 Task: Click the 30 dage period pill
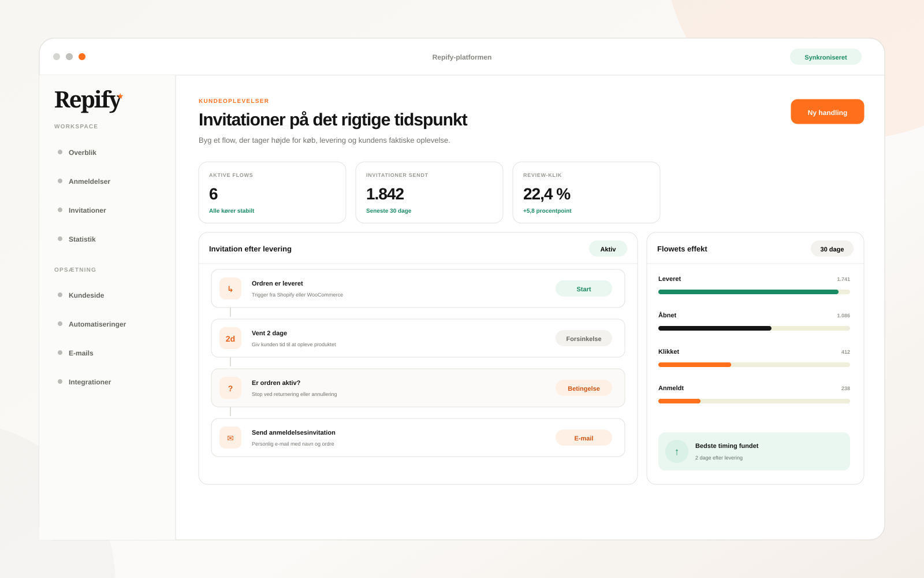[832, 249]
